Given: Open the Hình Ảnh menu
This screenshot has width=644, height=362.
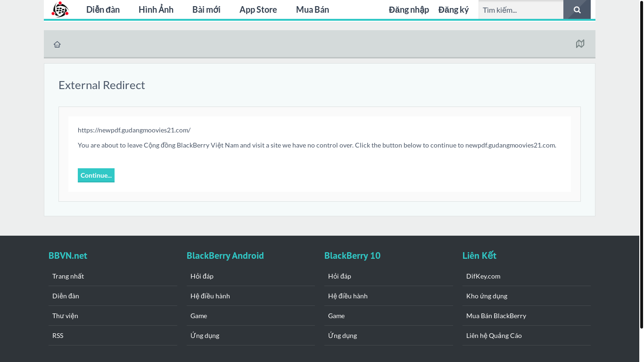Looking at the screenshot, I should pos(156,9).
